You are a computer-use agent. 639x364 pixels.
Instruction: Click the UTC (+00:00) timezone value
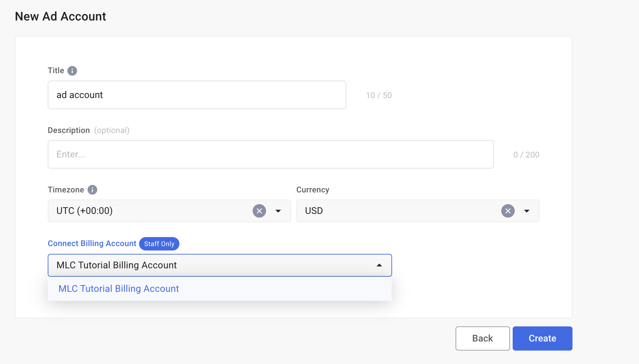coord(85,211)
